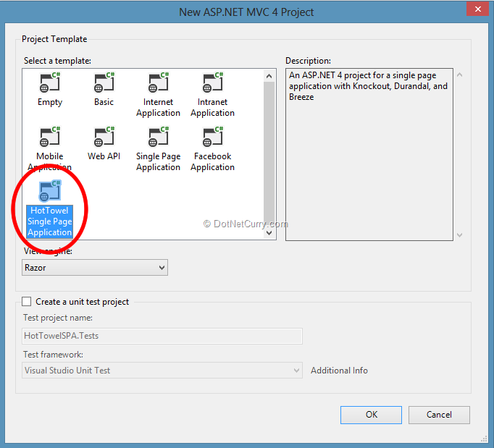
Task: Click the OK button
Action: 371,415
